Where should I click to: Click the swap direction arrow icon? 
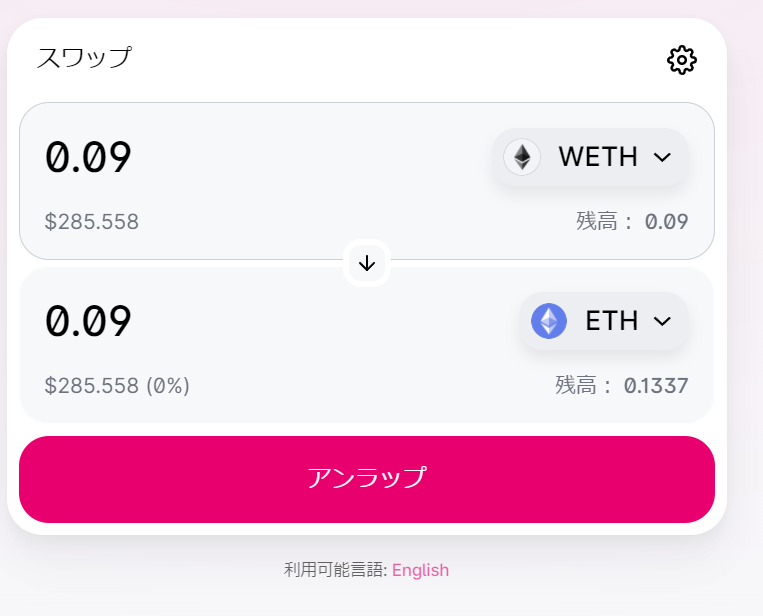pyautogui.click(x=367, y=263)
